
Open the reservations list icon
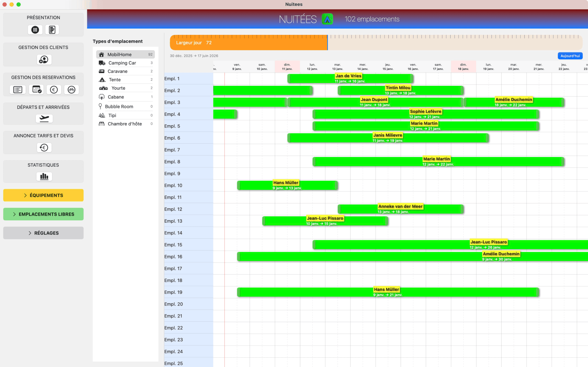pos(17,89)
